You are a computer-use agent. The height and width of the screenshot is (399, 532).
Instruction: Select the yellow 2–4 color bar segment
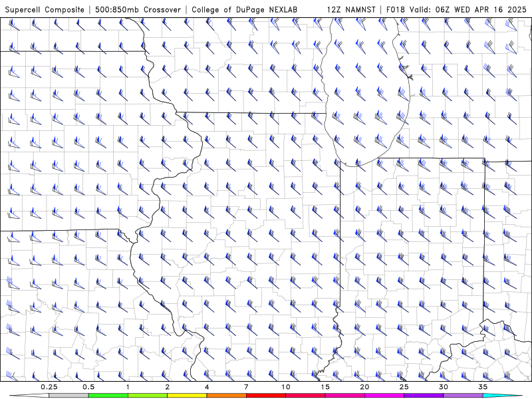click(x=187, y=396)
